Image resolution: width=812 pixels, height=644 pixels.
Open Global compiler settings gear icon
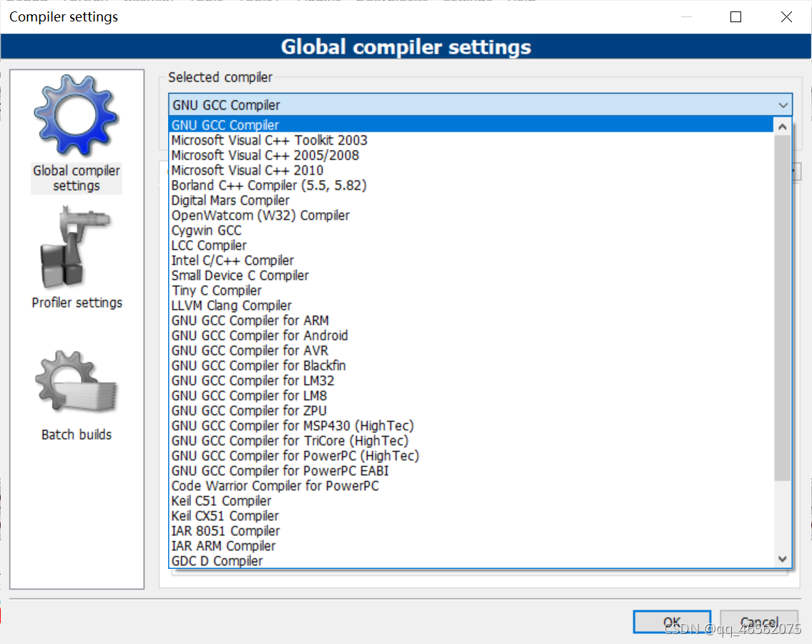point(76,116)
